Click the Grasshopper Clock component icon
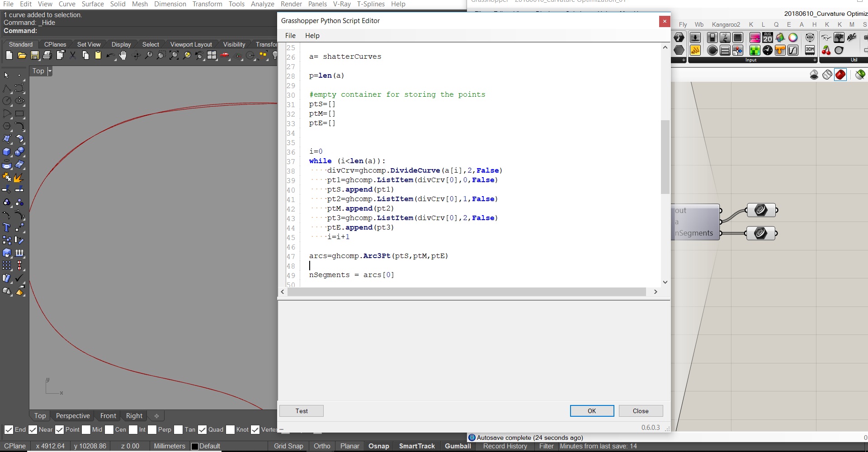This screenshot has width=868, height=452. [x=768, y=50]
